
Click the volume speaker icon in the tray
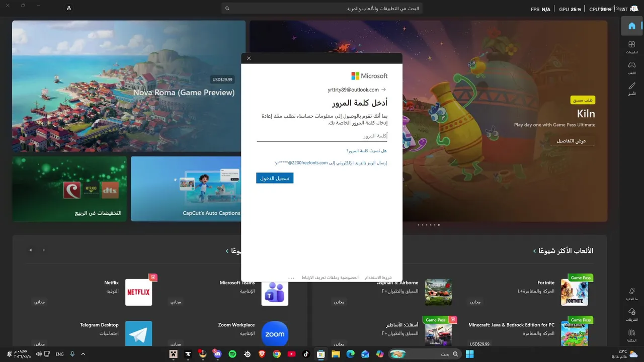tap(38, 354)
